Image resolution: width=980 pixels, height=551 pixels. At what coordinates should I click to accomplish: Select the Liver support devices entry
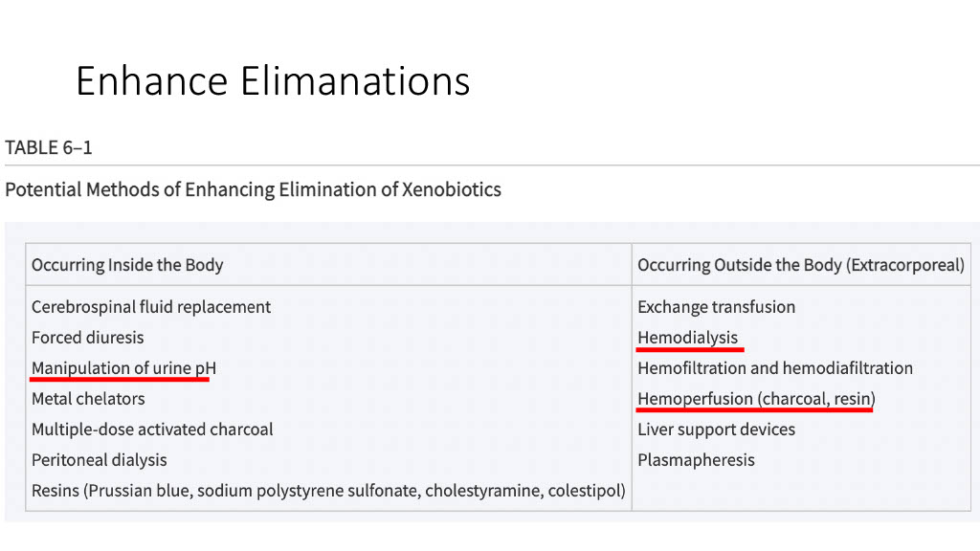coord(716,430)
